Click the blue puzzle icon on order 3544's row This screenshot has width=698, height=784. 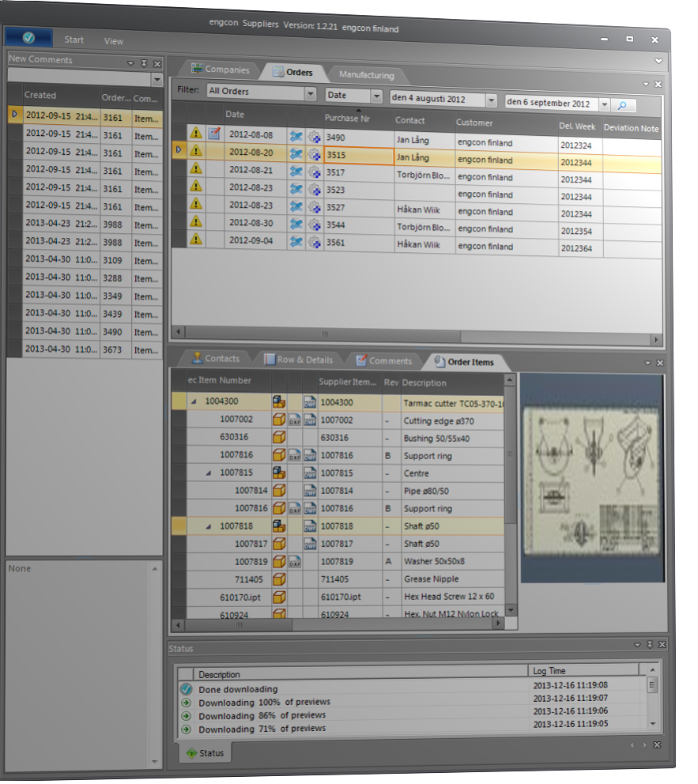pos(296,224)
